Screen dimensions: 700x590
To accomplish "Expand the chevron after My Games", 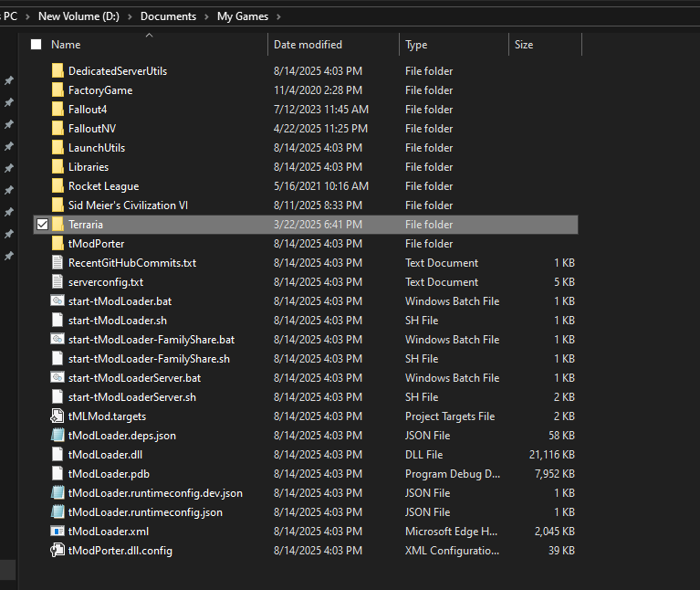I will (x=278, y=16).
